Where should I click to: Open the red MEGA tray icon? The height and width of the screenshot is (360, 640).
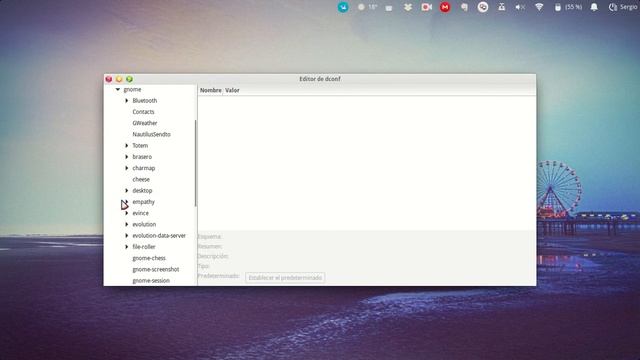(445, 7)
